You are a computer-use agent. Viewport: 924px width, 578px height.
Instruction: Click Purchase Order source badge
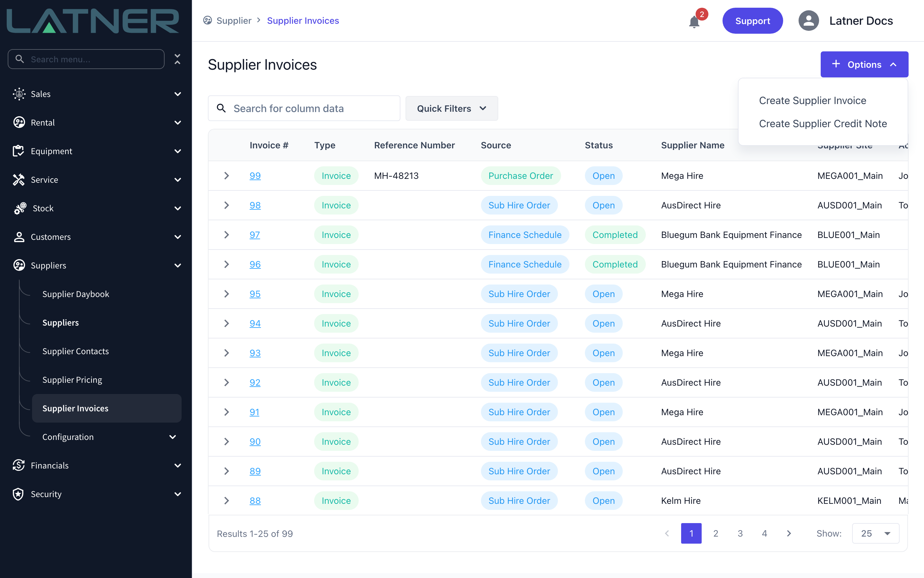coord(520,175)
